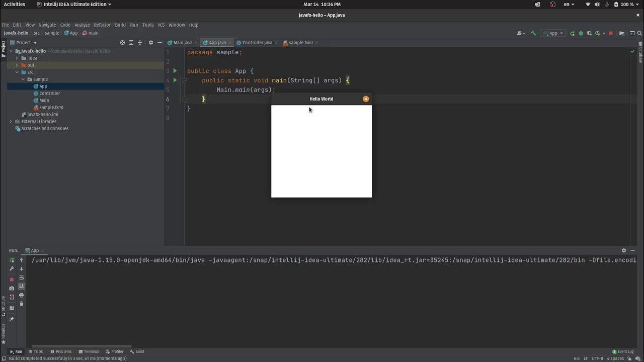The width and height of the screenshot is (644, 362).
Task: Collapse the javafx-hello root folder
Action: (11, 51)
